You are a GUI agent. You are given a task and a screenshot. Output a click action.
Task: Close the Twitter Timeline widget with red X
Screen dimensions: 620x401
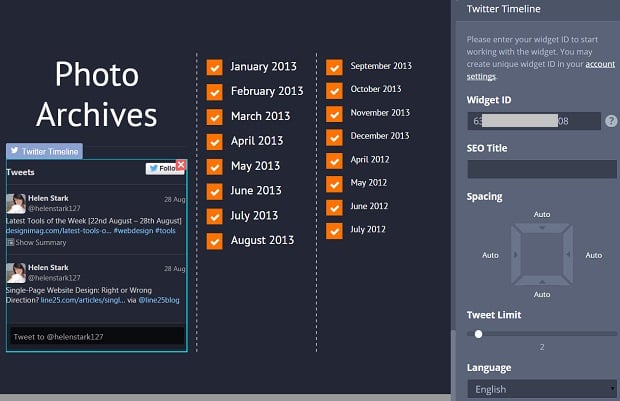coord(181,165)
